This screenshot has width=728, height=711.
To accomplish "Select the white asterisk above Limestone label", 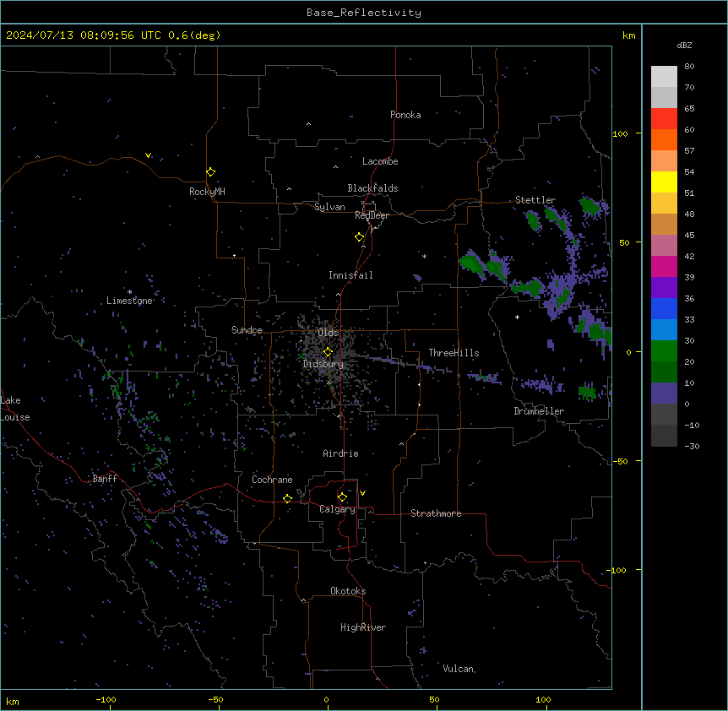I will coord(129,292).
